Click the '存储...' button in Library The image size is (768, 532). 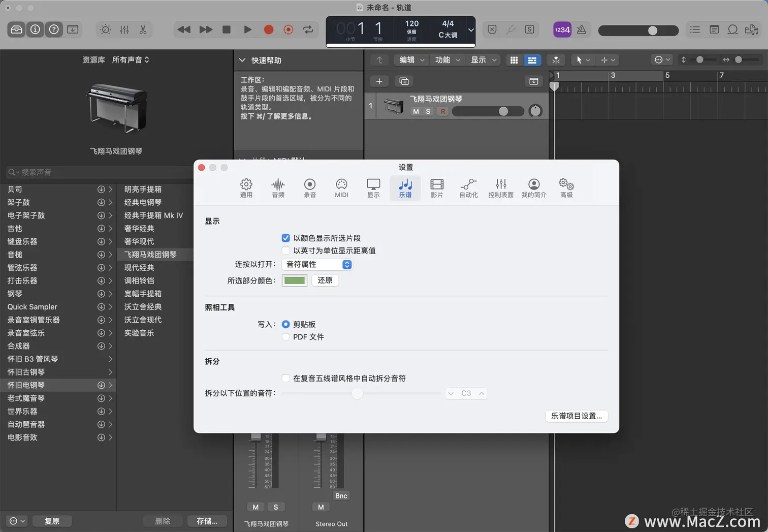point(207,521)
